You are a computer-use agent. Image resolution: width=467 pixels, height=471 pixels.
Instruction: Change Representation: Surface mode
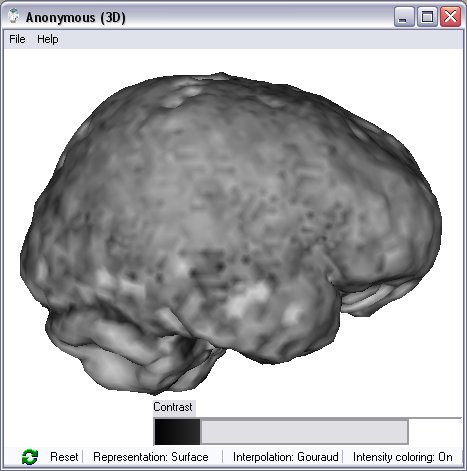click(x=151, y=457)
